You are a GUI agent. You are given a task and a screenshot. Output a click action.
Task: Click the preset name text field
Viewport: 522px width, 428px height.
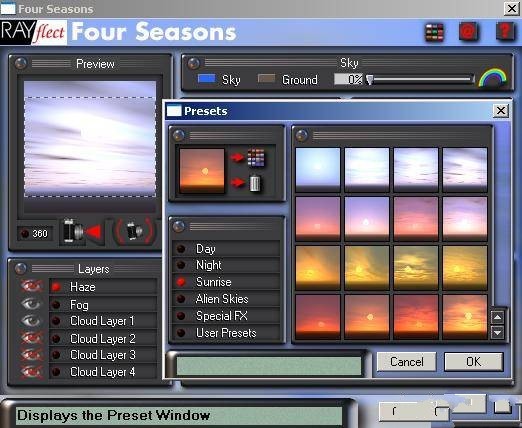pyautogui.click(x=269, y=366)
